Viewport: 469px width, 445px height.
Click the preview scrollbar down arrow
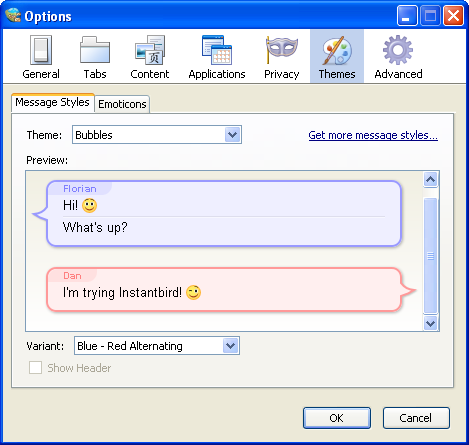431,323
